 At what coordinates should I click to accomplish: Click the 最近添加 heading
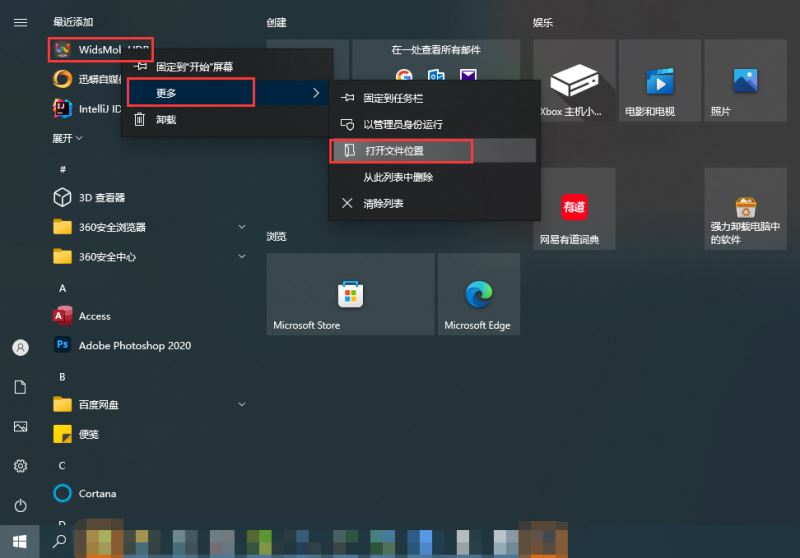[x=73, y=22]
